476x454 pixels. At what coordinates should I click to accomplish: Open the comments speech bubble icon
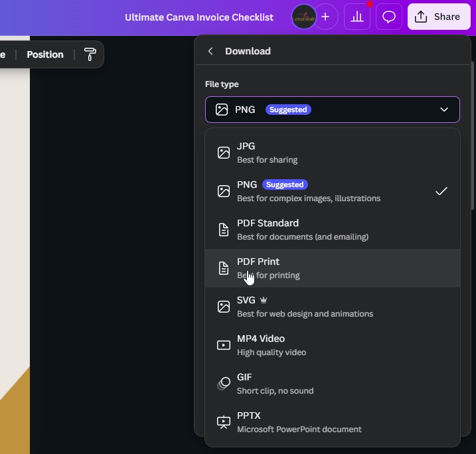pos(389,17)
